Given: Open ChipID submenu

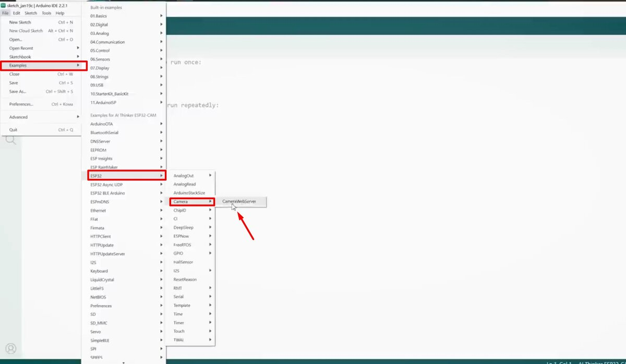Looking at the screenshot, I should (x=190, y=210).
